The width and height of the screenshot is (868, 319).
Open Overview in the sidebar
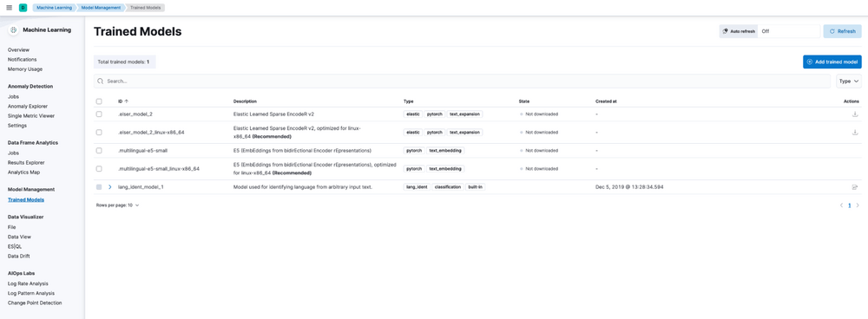[x=19, y=49]
